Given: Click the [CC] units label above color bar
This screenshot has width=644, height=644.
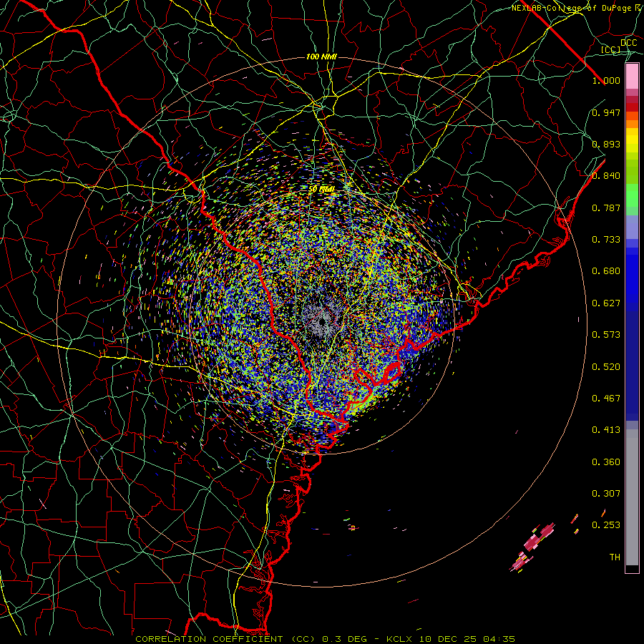Looking at the screenshot, I should point(611,49).
